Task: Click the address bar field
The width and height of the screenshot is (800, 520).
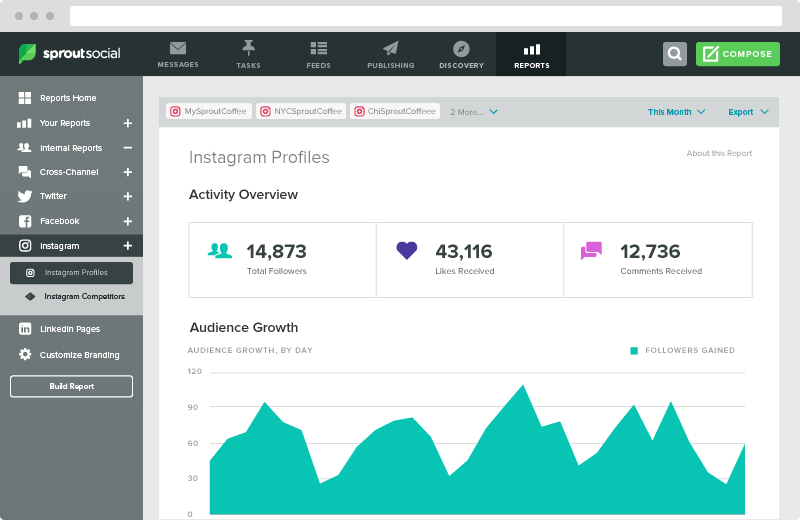Action: point(426,16)
